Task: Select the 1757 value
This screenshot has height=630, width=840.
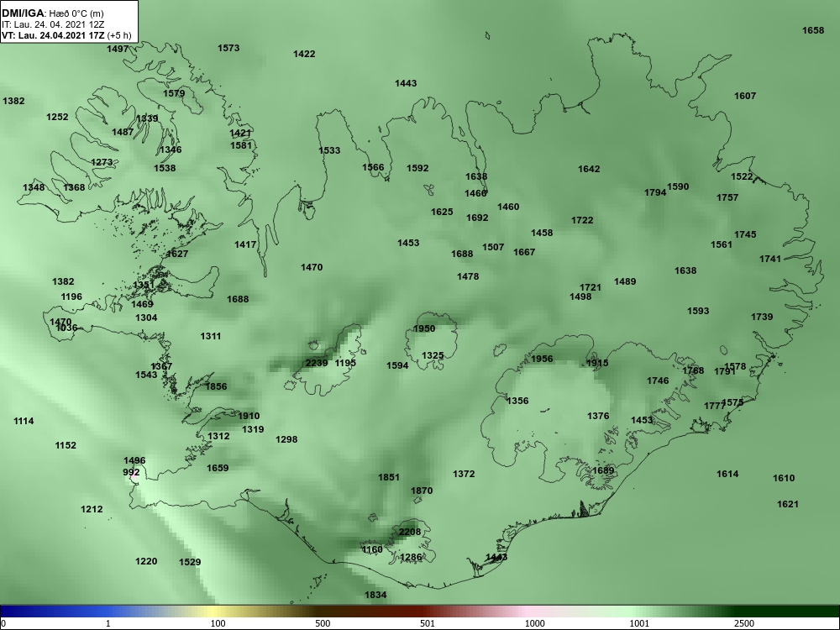Action: point(727,197)
